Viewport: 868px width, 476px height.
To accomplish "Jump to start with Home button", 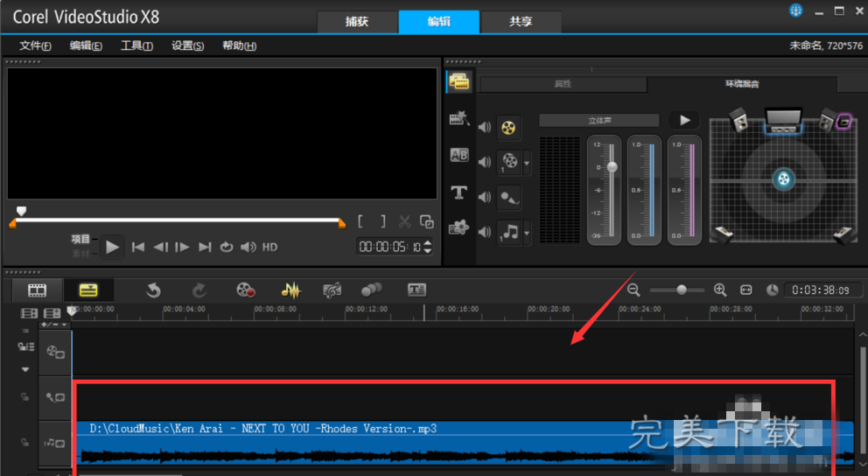I will tap(138, 248).
